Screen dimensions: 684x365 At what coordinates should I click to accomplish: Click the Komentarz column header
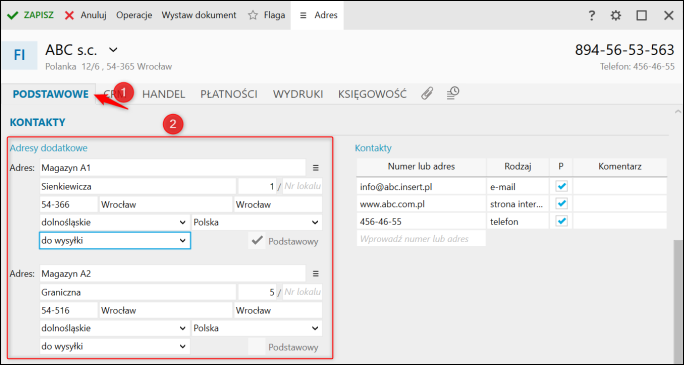tap(620, 167)
